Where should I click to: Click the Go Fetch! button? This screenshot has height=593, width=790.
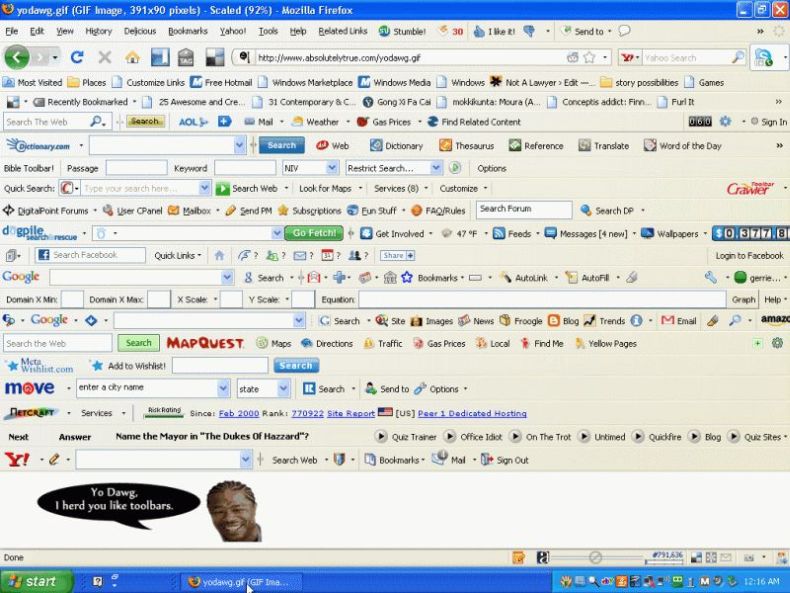[x=314, y=233]
